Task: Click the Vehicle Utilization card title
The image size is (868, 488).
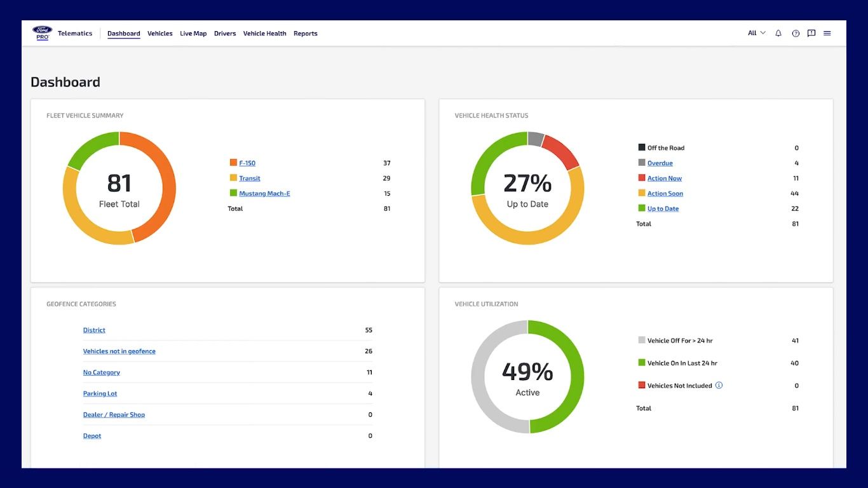Action: click(487, 304)
